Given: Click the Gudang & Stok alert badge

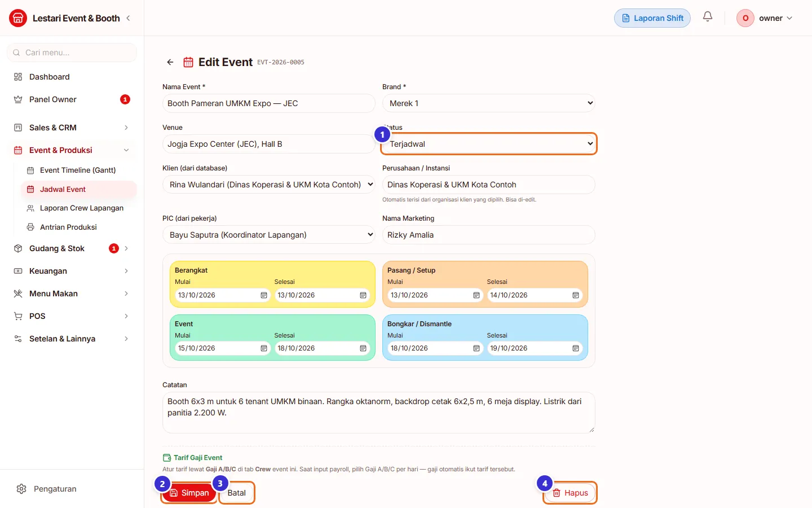Looking at the screenshot, I should pyautogui.click(x=114, y=248).
